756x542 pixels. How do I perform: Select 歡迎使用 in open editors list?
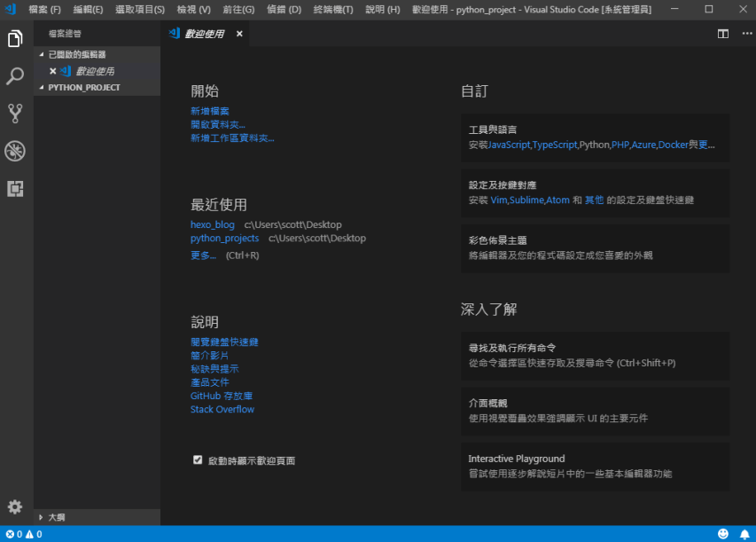[x=97, y=71]
